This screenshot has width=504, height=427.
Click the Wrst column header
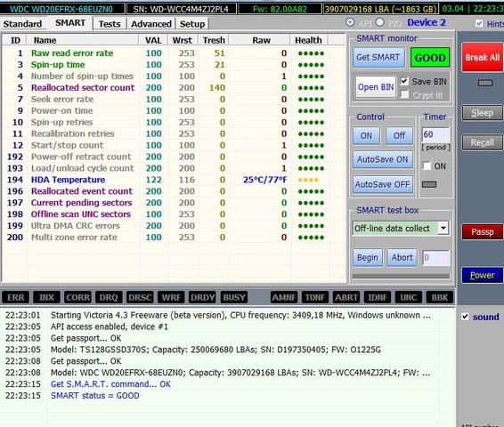coord(183,40)
